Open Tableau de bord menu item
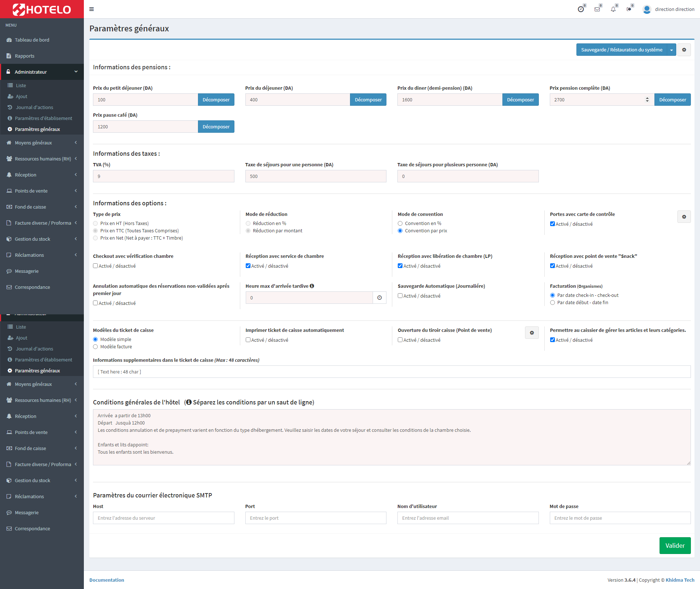The width and height of the screenshot is (700, 589). point(32,40)
